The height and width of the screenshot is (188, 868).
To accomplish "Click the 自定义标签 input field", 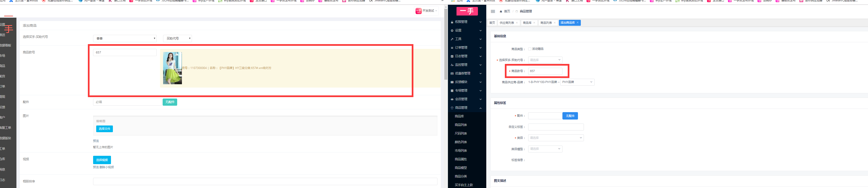I will click(556, 127).
